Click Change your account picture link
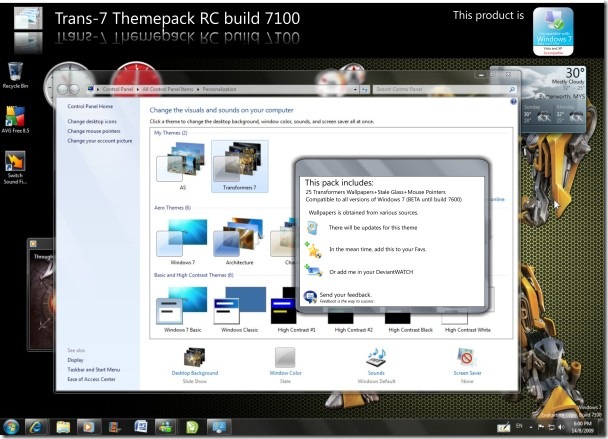 pos(100,141)
